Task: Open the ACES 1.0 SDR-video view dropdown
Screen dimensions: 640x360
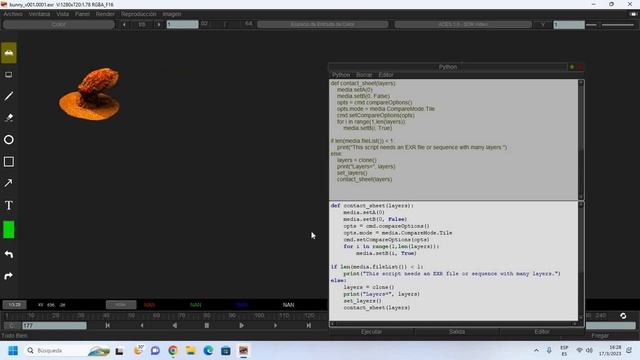Action: [x=463, y=24]
